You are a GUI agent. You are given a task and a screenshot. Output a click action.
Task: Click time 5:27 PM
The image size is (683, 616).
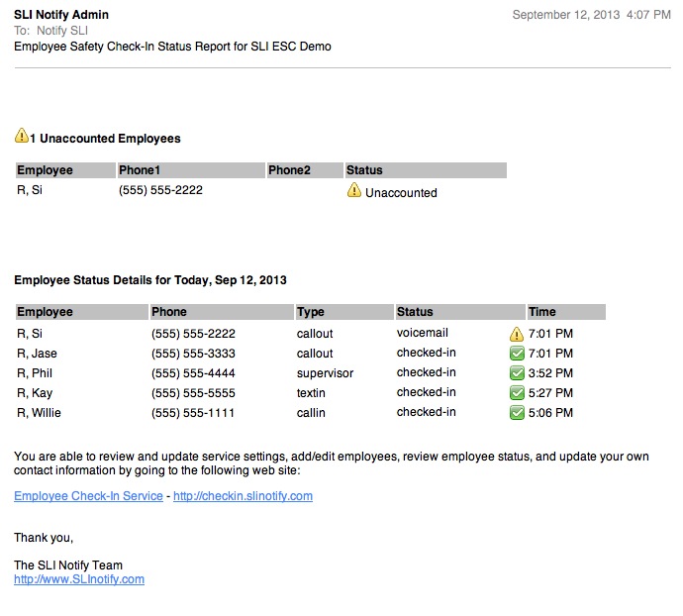[x=550, y=393]
